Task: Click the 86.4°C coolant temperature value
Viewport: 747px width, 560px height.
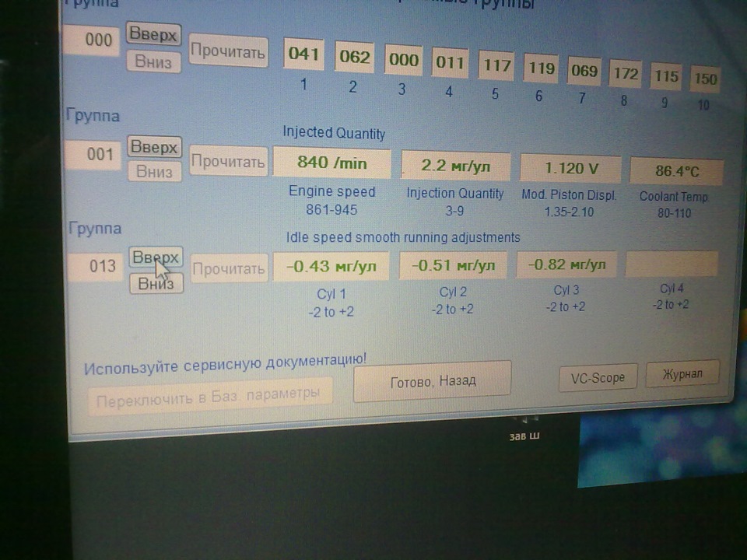Action: point(676,171)
